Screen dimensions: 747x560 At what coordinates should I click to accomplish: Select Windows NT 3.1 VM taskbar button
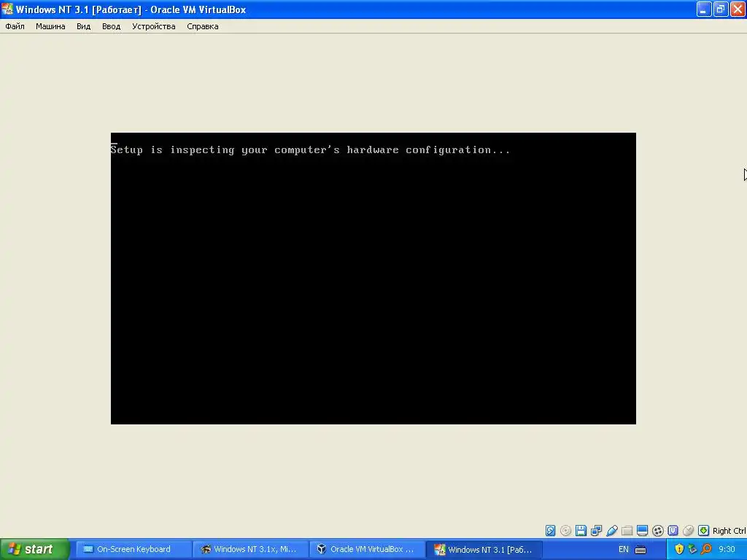click(483, 549)
